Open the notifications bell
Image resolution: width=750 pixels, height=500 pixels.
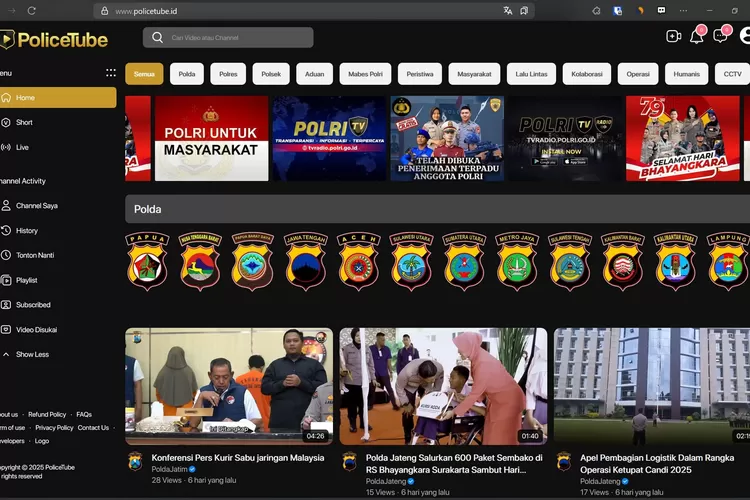pos(696,37)
